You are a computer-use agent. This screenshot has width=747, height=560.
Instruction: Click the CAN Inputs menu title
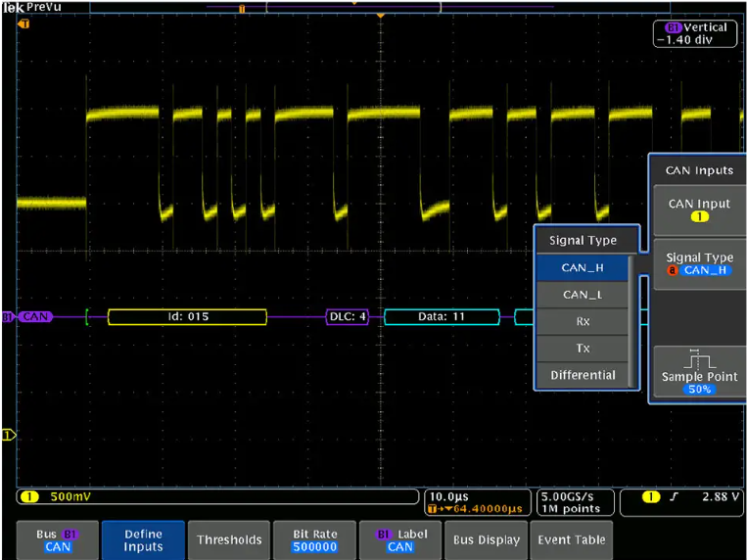[699, 170]
